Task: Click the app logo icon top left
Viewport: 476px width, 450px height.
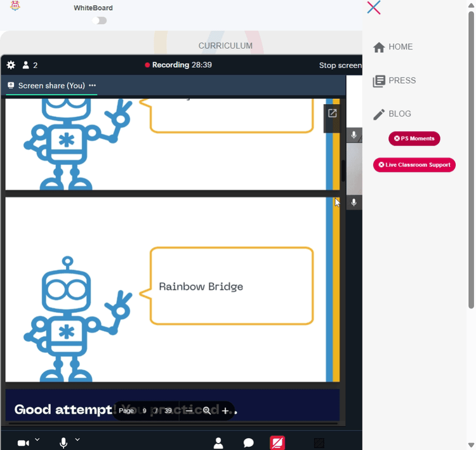Action: click(15, 6)
